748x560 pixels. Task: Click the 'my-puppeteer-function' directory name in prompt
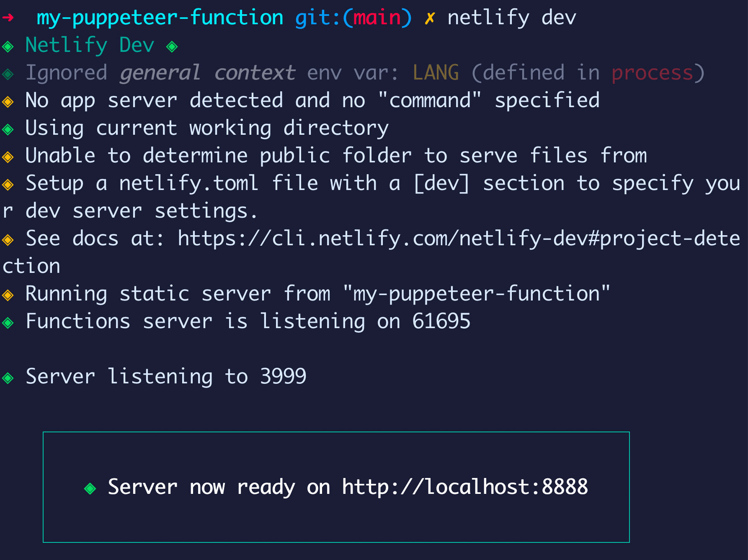click(160, 18)
